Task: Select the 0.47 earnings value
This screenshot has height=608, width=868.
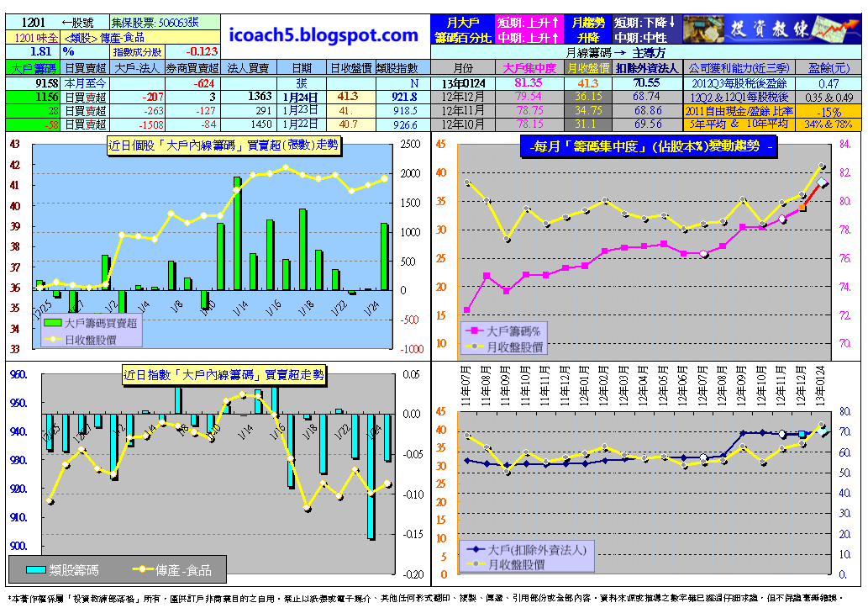Action: [x=829, y=83]
